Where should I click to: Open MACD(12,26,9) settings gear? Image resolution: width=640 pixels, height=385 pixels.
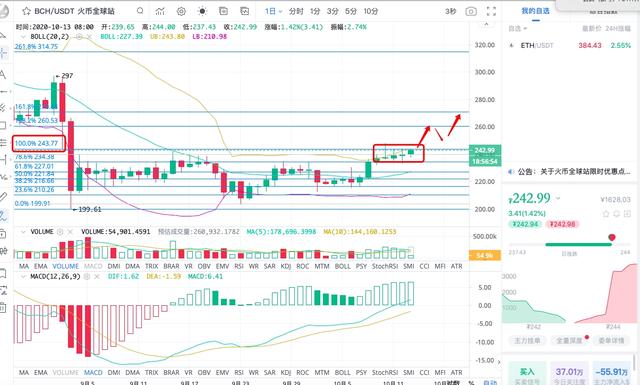point(87,276)
